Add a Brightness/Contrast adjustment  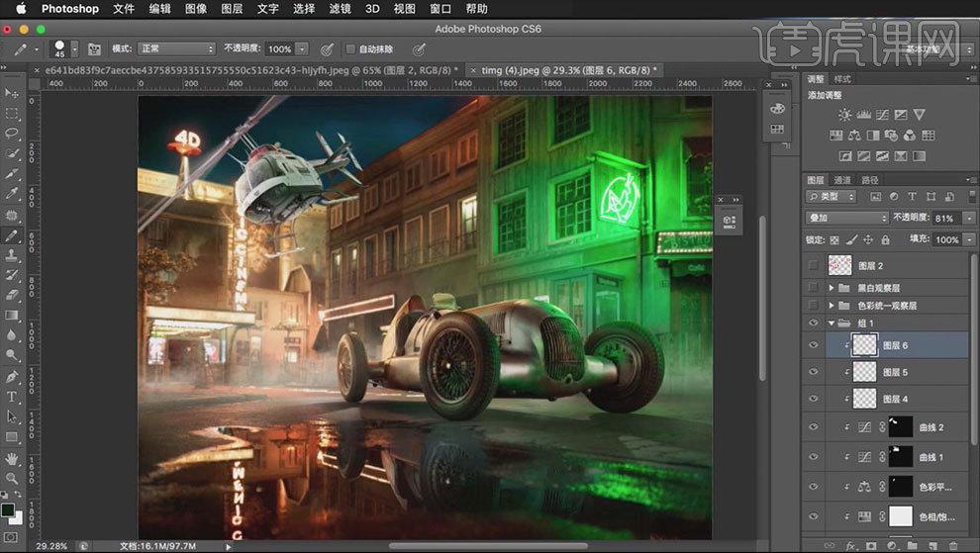844,115
